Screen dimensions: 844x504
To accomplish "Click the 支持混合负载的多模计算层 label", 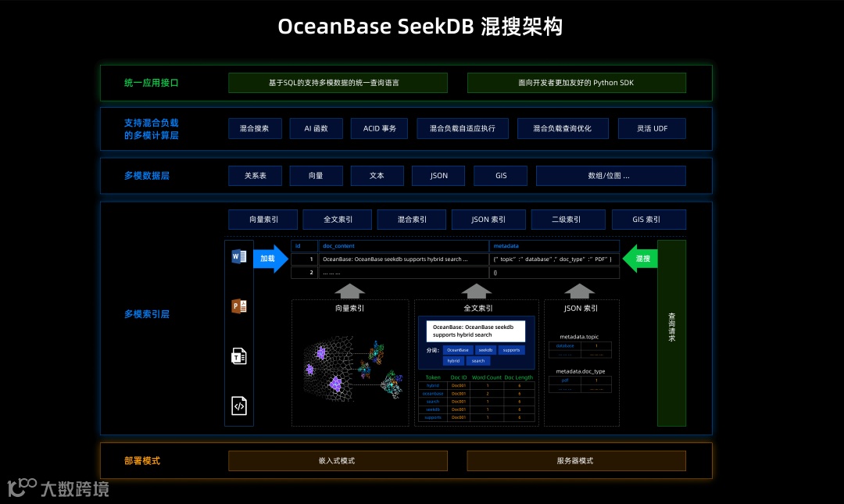I will click(x=152, y=129).
